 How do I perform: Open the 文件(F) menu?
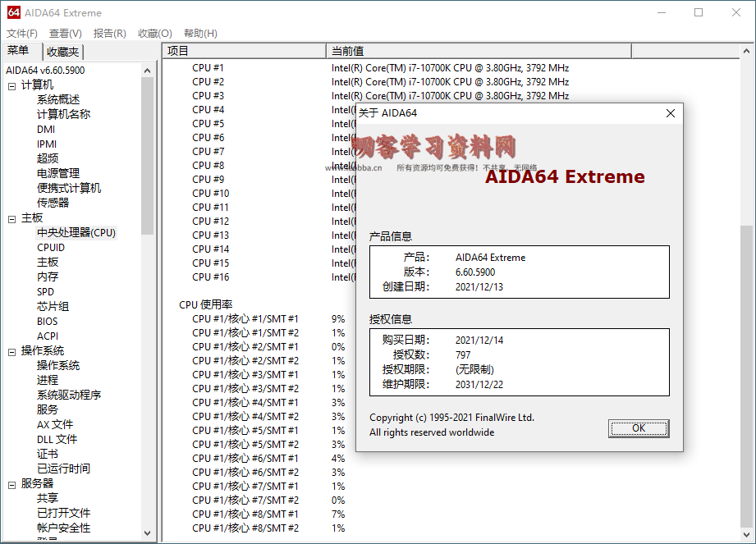[x=22, y=34]
